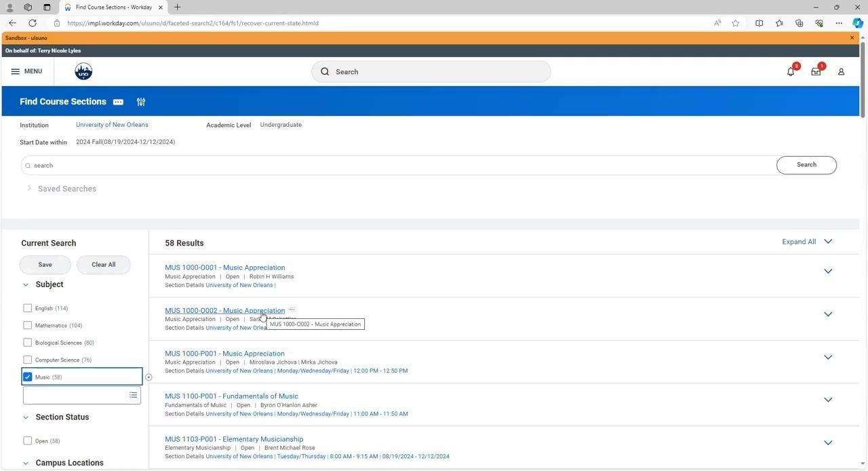The height and width of the screenshot is (471, 868).
Task: Open the user profile icon
Action: coord(841,71)
